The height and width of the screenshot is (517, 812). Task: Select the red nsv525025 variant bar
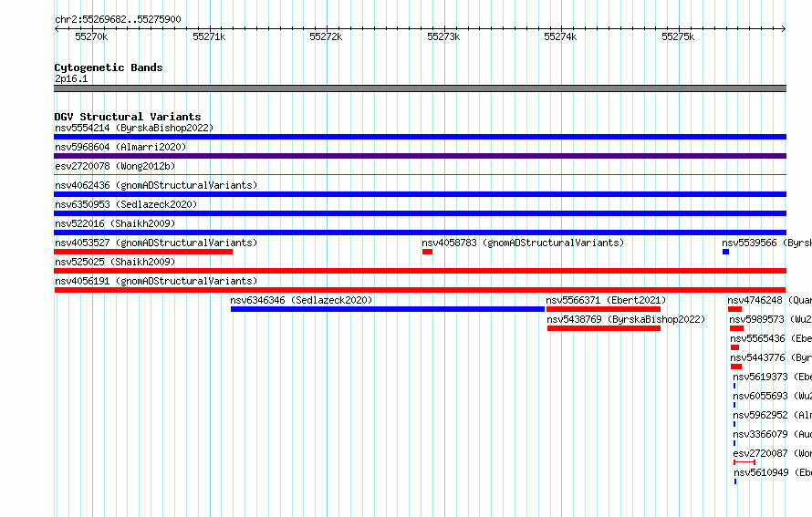[420, 271]
